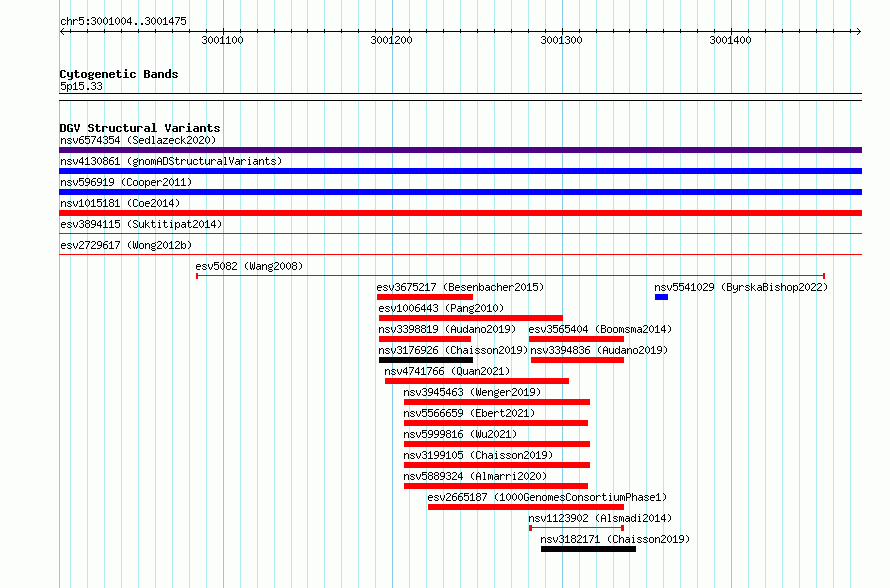Screen dimensions: 890x588
Task: Click the black bar under nsv3182171
Action: point(588,549)
